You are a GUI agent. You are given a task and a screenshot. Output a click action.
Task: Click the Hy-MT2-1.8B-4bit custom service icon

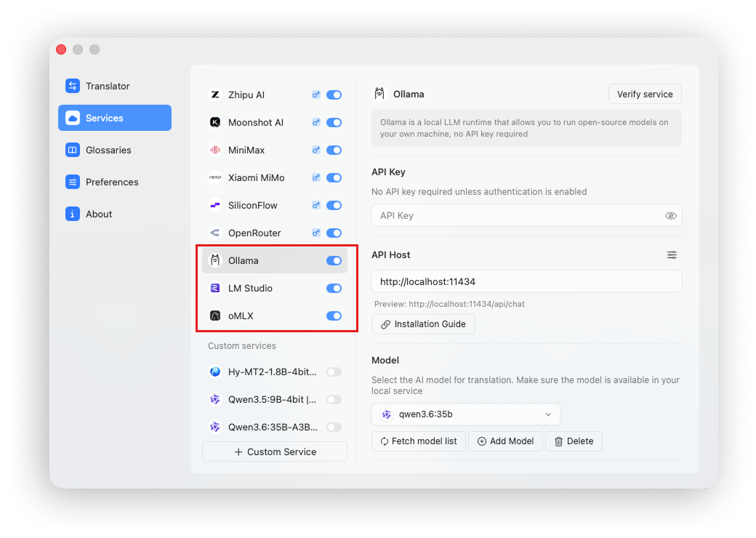[x=215, y=372]
